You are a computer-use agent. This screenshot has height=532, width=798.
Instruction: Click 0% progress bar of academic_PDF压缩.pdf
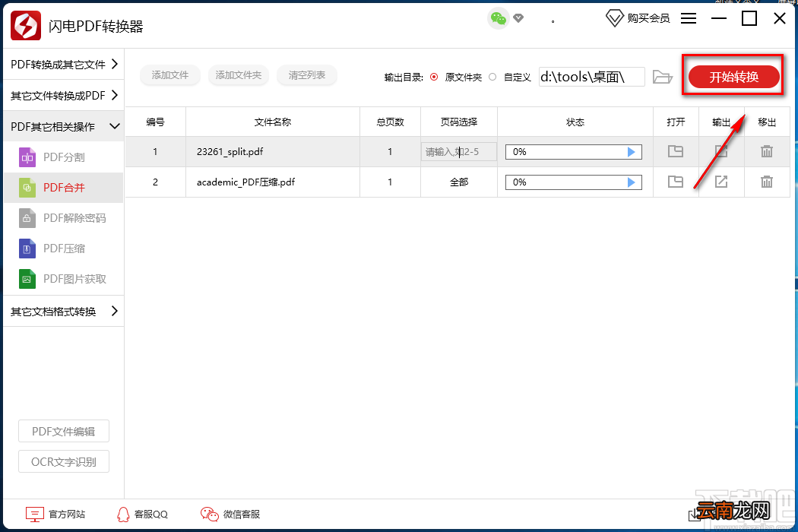(x=574, y=182)
